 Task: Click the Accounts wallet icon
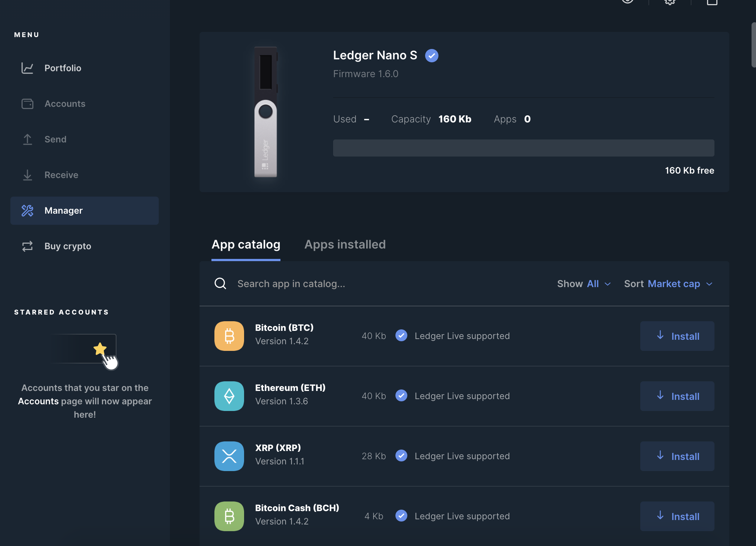[27, 103]
